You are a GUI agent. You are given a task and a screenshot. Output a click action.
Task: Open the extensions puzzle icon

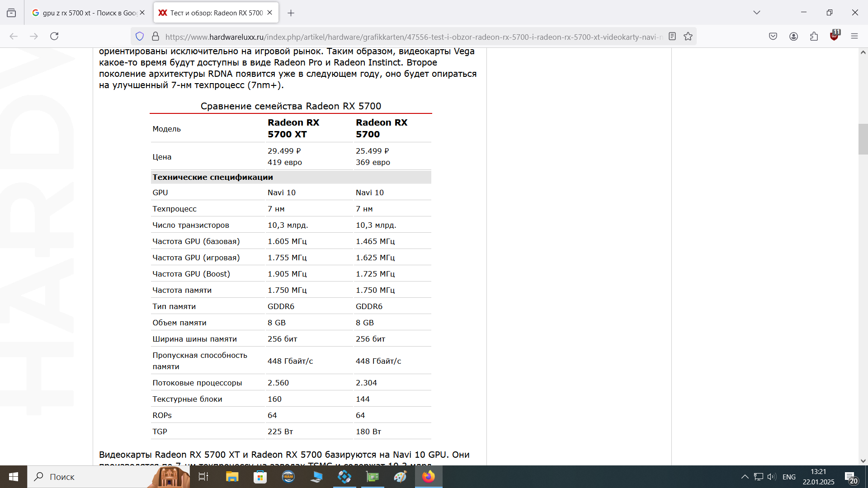click(814, 37)
